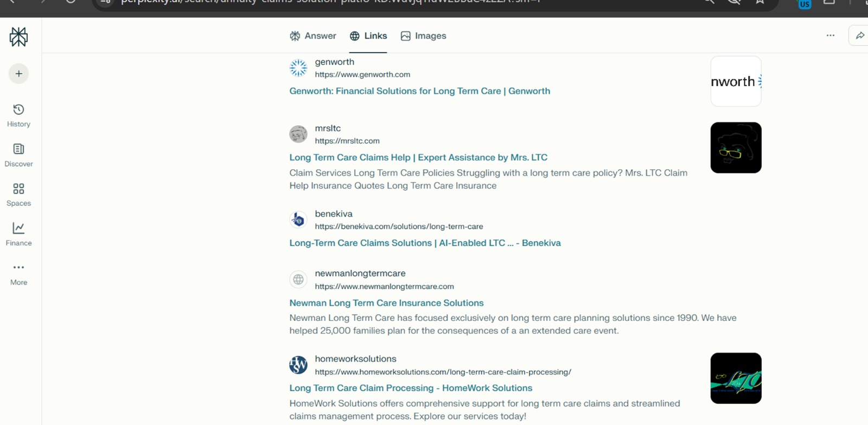The height and width of the screenshot is (425, 868).
Task: Click the benekiva favicon
Action: 298,220
